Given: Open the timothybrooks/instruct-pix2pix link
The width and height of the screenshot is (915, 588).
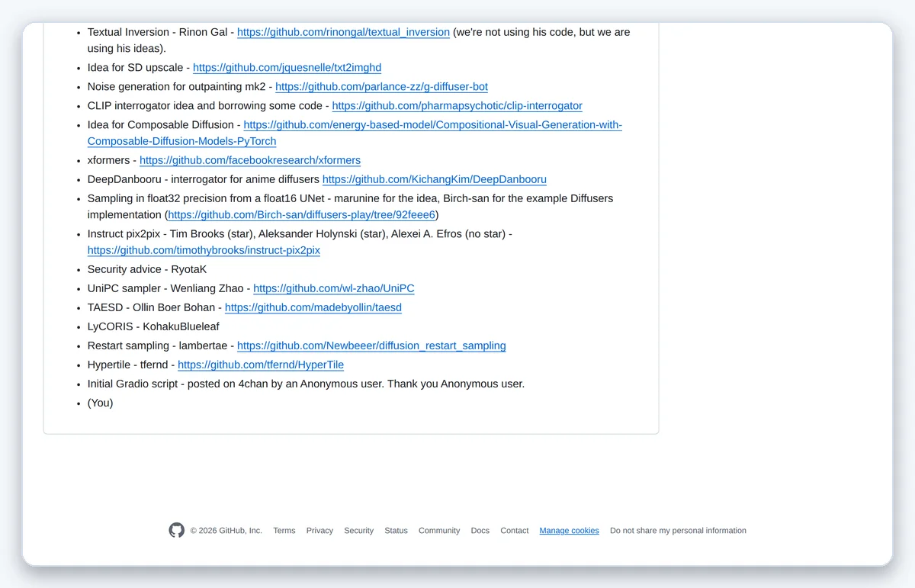Looking at the screenshot, I should click(204, 250).
